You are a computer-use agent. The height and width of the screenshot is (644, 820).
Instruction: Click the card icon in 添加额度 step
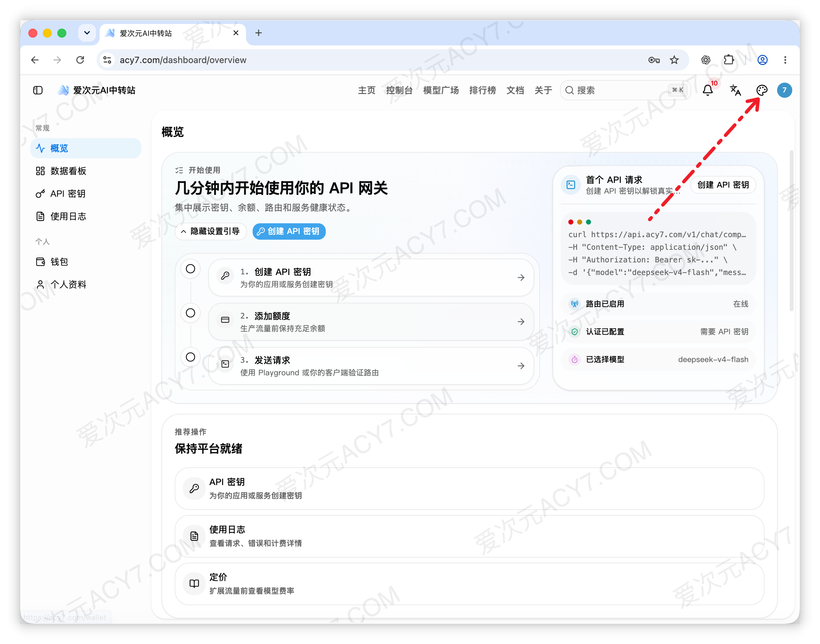[225, 320]
